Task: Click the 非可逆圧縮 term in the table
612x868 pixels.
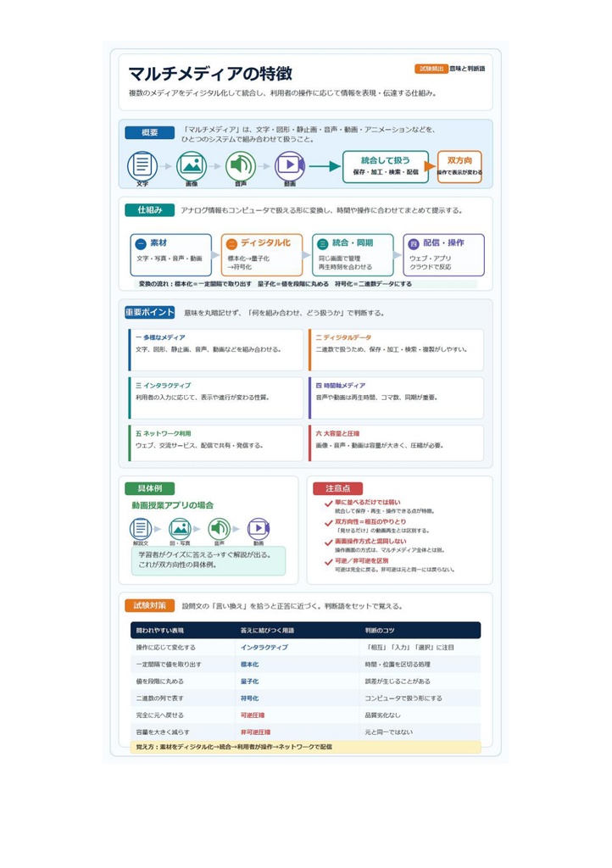Action: pyautogui.click(x=256, y=732)
